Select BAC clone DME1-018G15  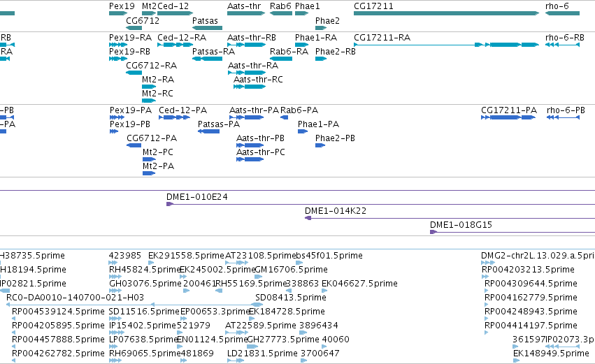pyautogui.click(x=461, y=225)
